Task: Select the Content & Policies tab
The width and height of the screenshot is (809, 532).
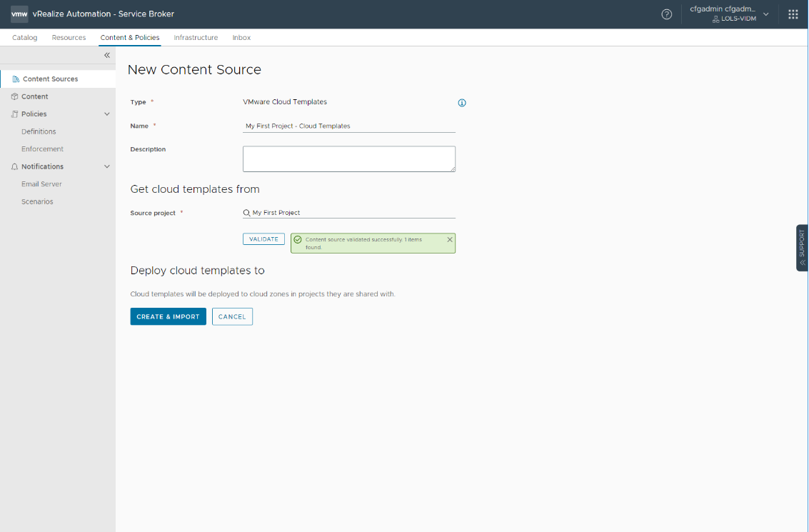Action: (130, 38)
